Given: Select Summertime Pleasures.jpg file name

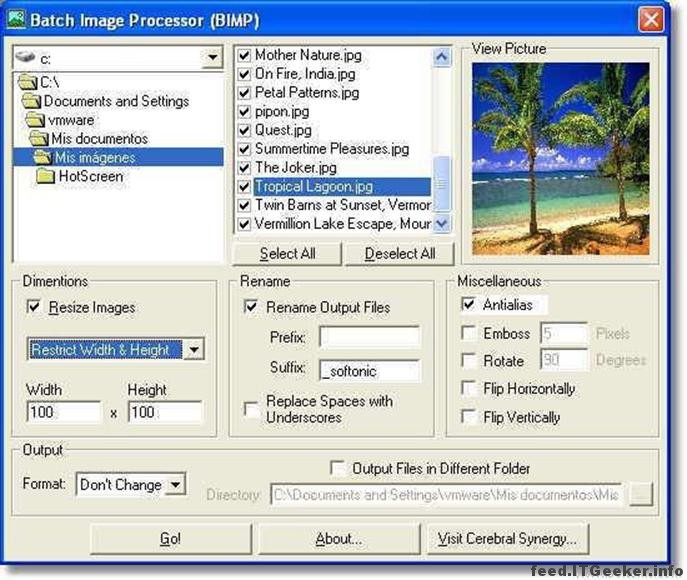Looking at the screenshot, I should click(x=332, y=149).
